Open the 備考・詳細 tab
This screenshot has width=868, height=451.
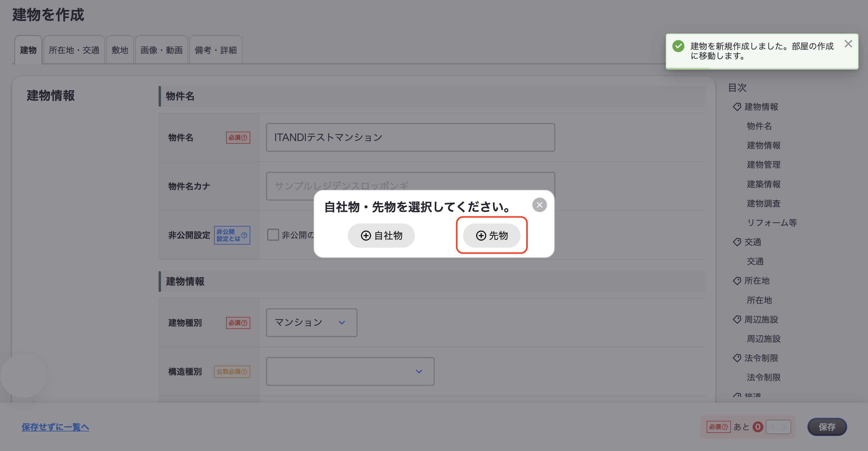(x=216, y=50)
